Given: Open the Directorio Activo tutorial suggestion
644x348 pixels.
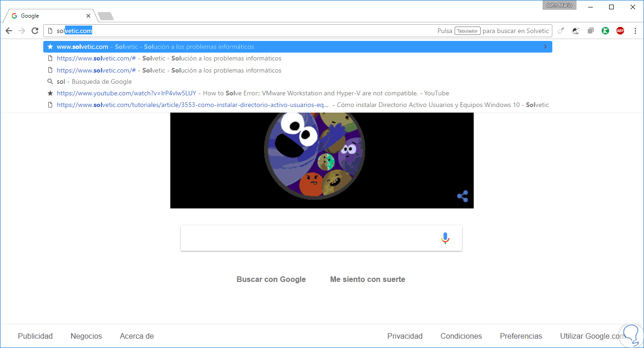Looking at the screenshot, I should [x=298, y=105].
